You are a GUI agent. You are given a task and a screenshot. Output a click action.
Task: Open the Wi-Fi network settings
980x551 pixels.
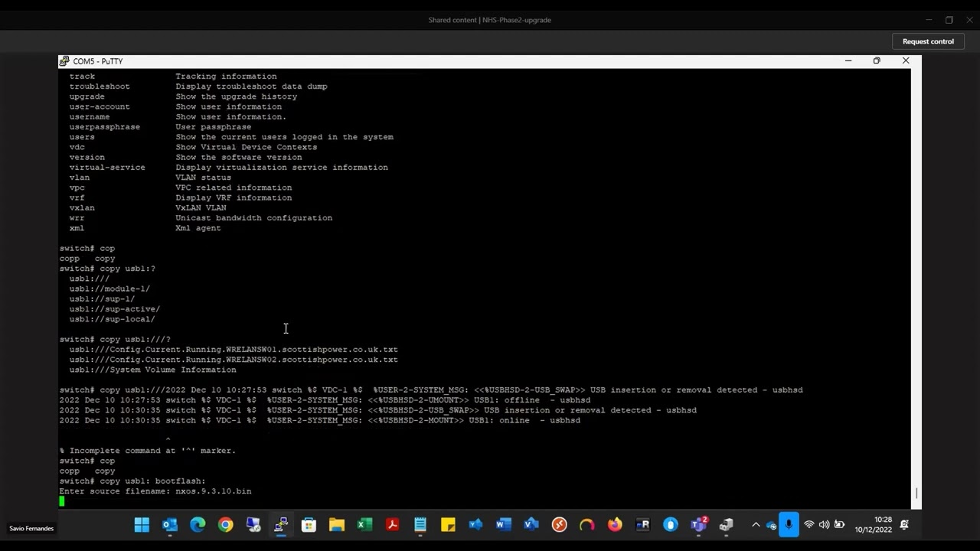click(x=808, y=525)
